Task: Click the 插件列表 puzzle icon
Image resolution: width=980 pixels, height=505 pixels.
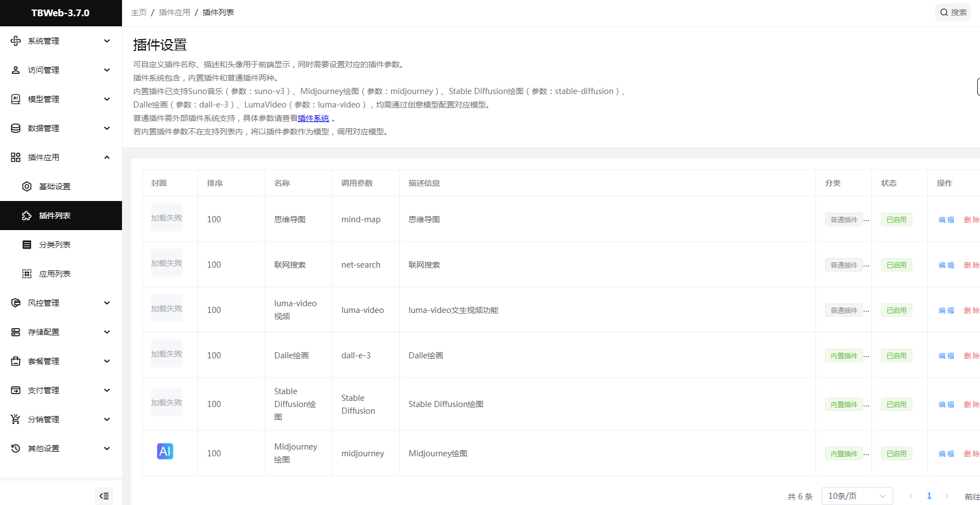Action: [x=27, y=216]
